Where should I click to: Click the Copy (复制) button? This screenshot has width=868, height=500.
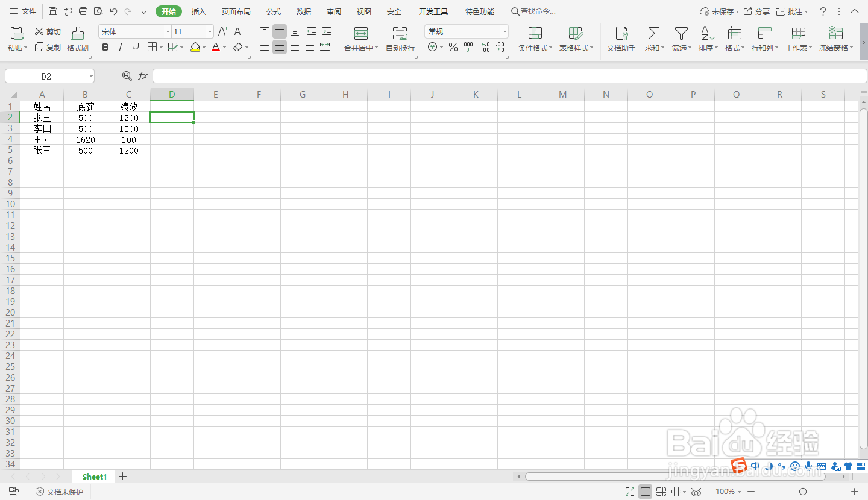pos(48,47)
